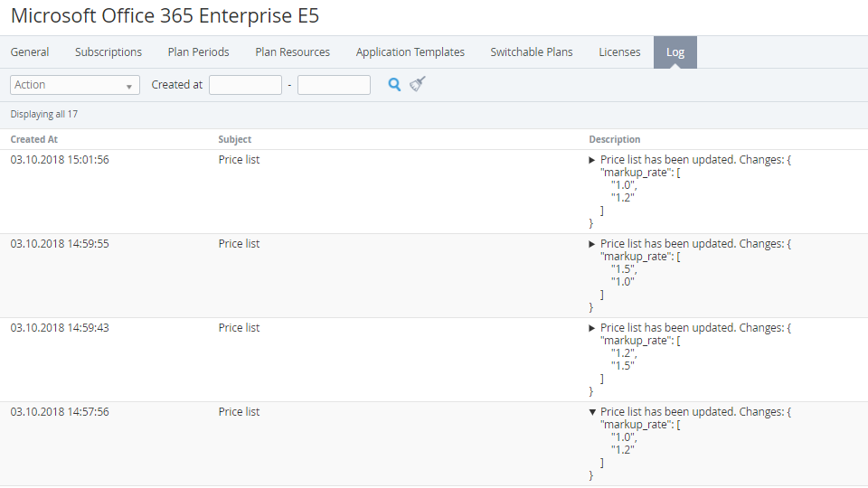
Task: Expand the 14:59:43 log entry description
Action: pos(591,328)
